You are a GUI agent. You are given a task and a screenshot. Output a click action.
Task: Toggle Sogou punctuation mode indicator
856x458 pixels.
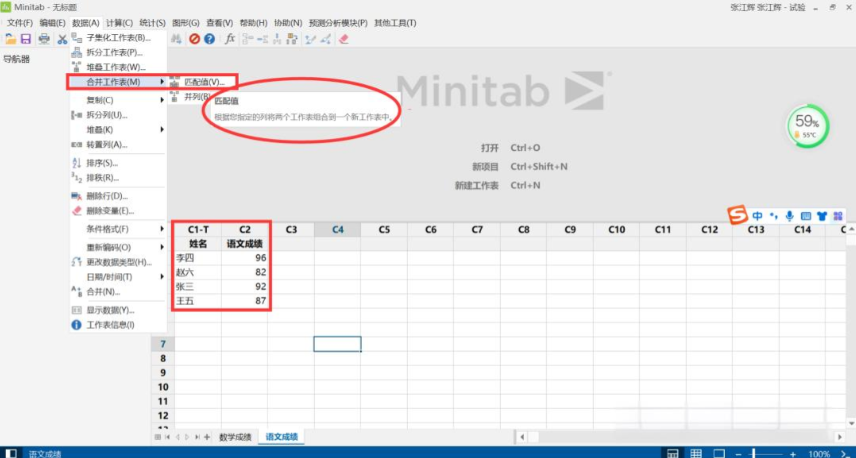(x=774, y=216)
